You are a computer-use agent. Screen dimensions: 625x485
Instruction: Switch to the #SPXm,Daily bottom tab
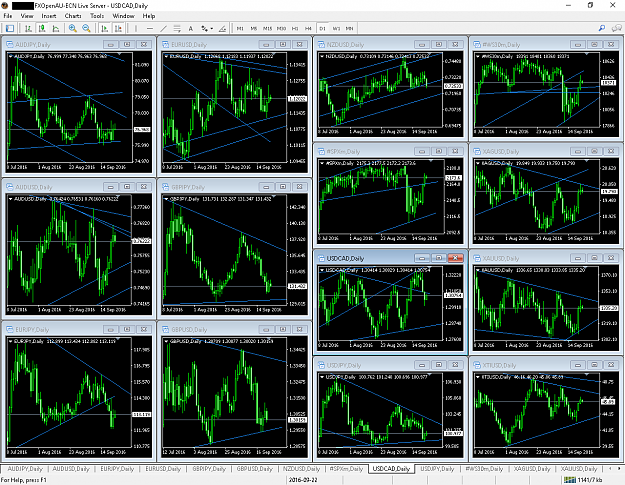coord(346,469)
